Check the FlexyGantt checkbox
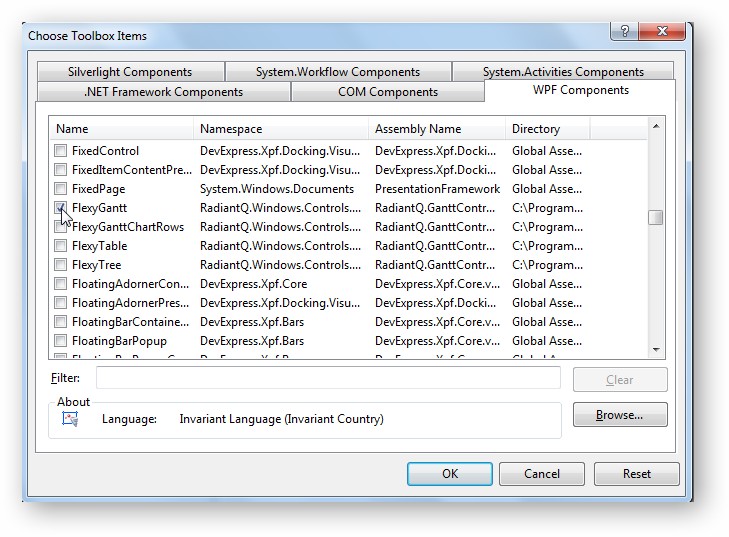 pos(61,208)
